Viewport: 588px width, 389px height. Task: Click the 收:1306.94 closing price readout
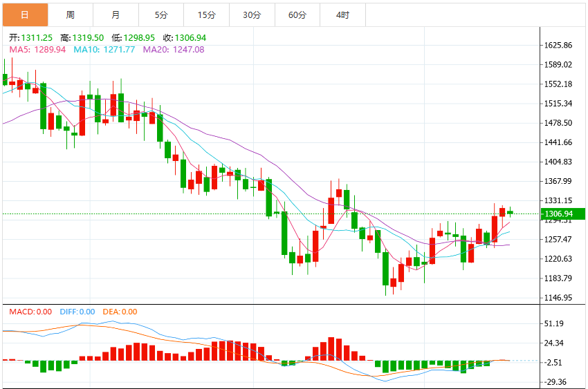coord(185,38)
